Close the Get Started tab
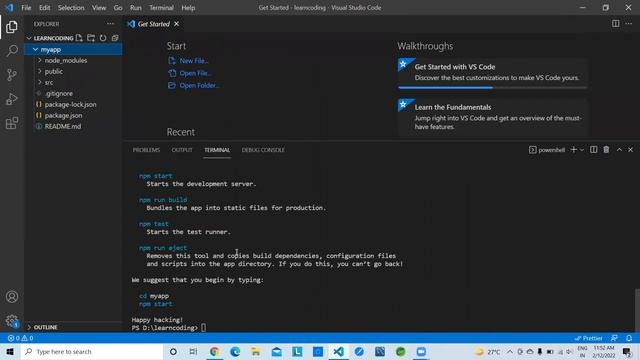This screenshot has height=360, width=640. tap(177, 24)
